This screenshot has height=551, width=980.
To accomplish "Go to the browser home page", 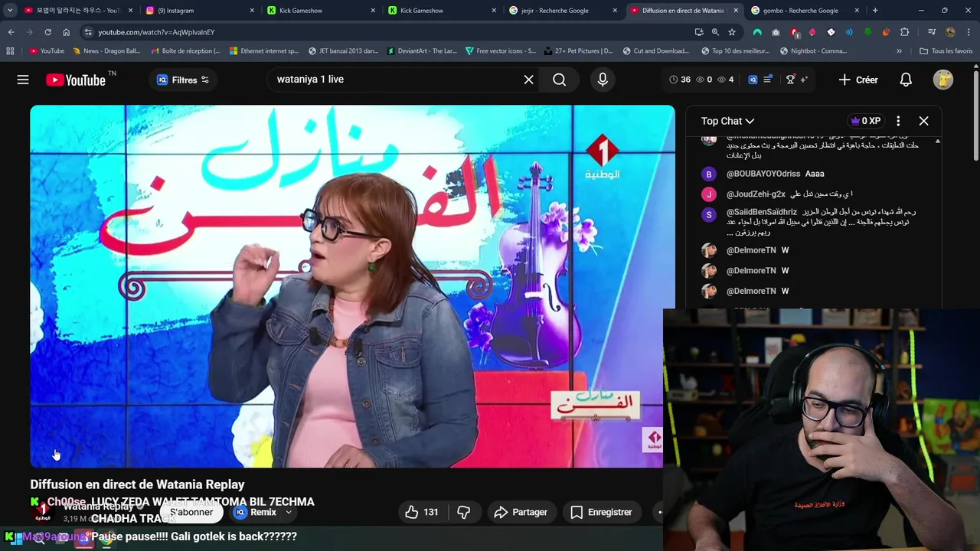I will [x=66, y=32].
